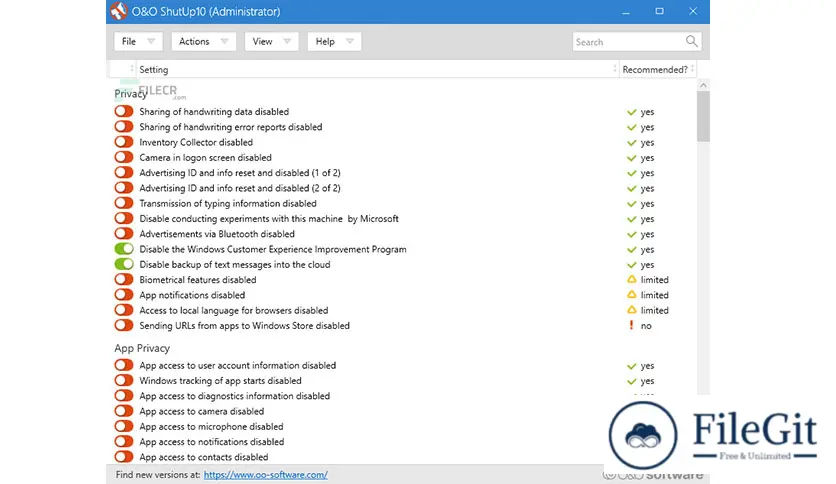The image size is (836, 484).
Task: Toggle App access to camera disabled
Action: 124,411
